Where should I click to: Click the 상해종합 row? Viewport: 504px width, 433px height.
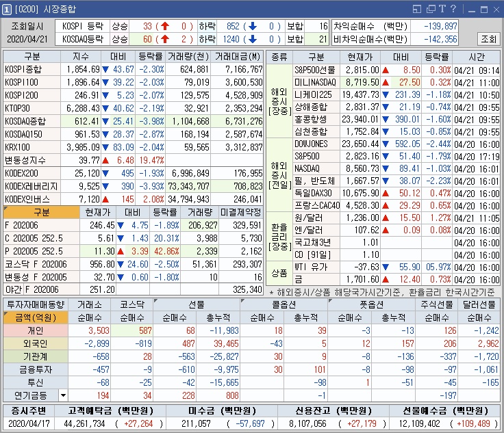point(396,107)
